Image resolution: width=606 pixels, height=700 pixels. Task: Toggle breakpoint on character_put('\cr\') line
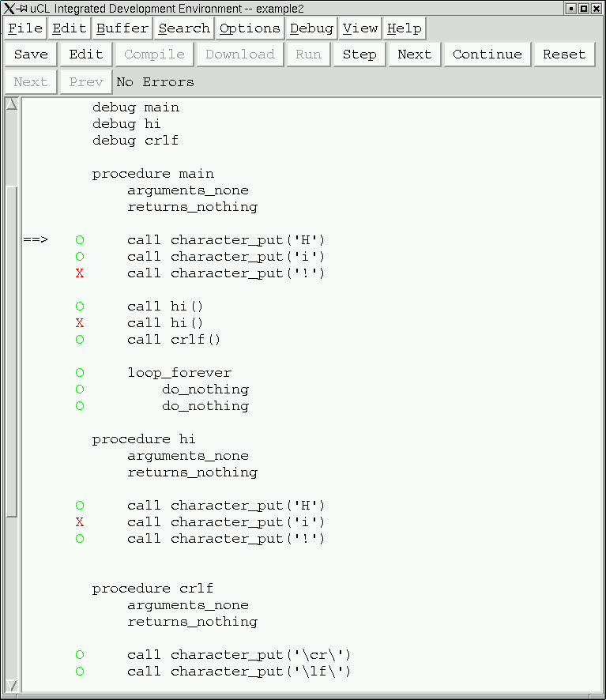tap(80, 655)
